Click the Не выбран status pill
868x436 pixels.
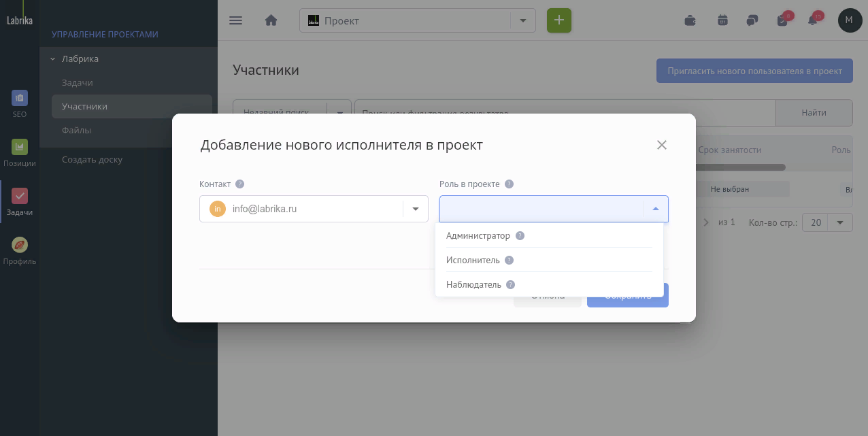(x=730, y=189)
